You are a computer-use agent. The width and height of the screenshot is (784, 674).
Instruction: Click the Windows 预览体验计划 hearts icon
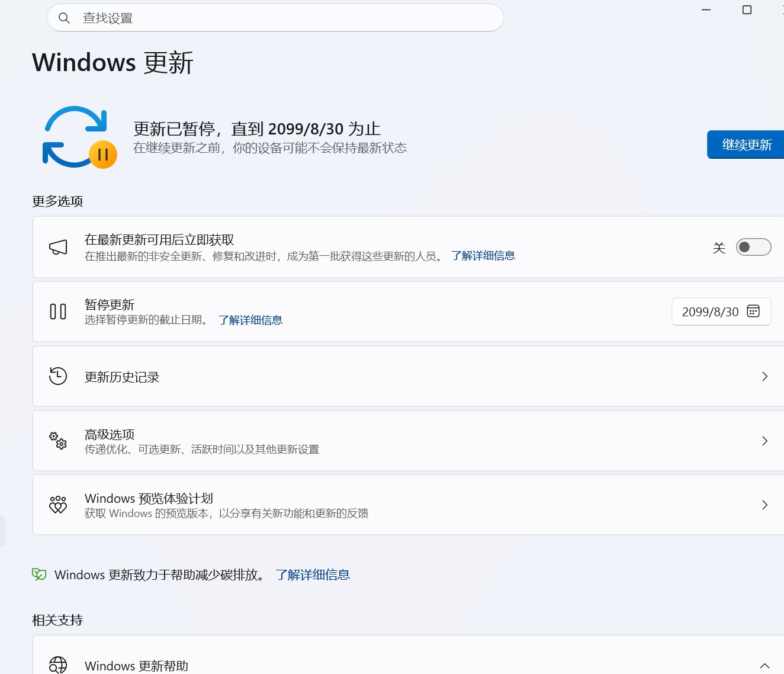pos(58,505)
